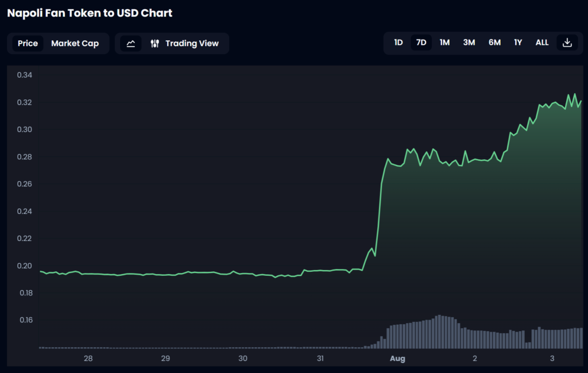Click the 0.18 price axis label

(26, 293)
